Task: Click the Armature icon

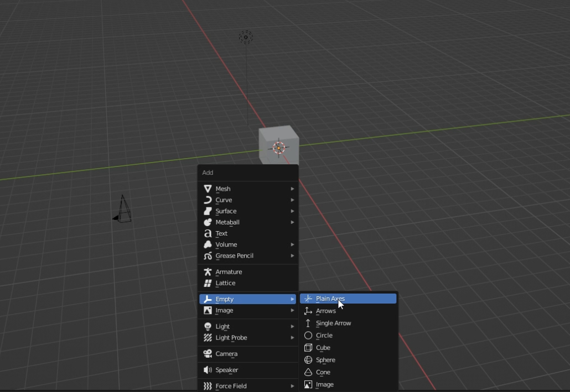Action: (x=208, y=272)
